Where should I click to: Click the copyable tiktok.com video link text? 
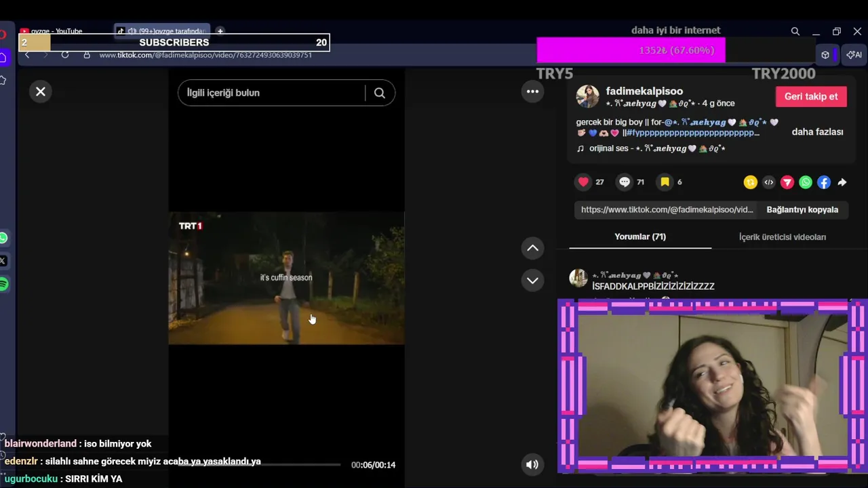(667, 209)
